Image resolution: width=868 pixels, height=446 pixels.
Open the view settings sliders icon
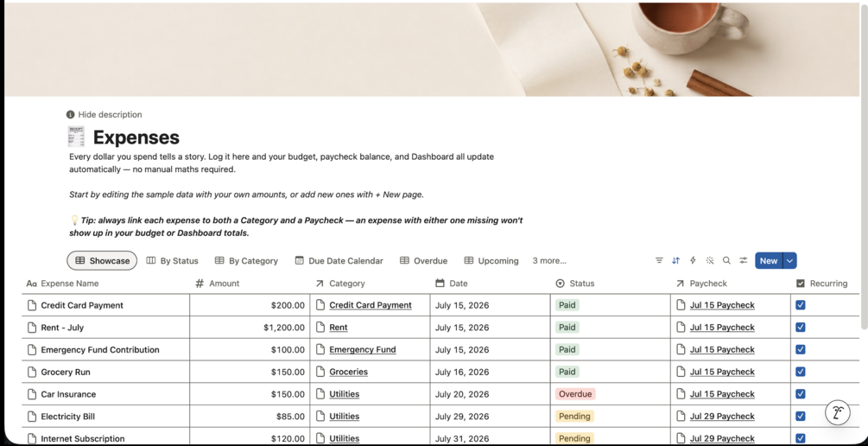[x=744, y=260]
